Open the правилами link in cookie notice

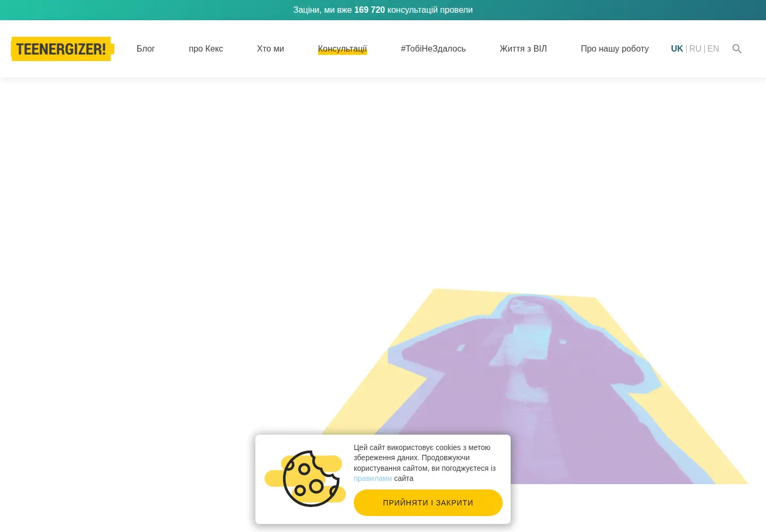372,478
